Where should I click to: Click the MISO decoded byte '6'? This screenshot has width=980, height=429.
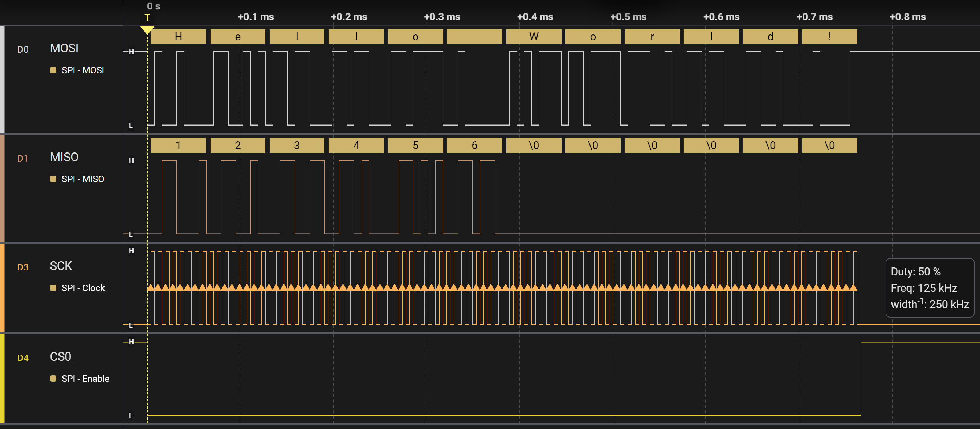coord(474,145)
